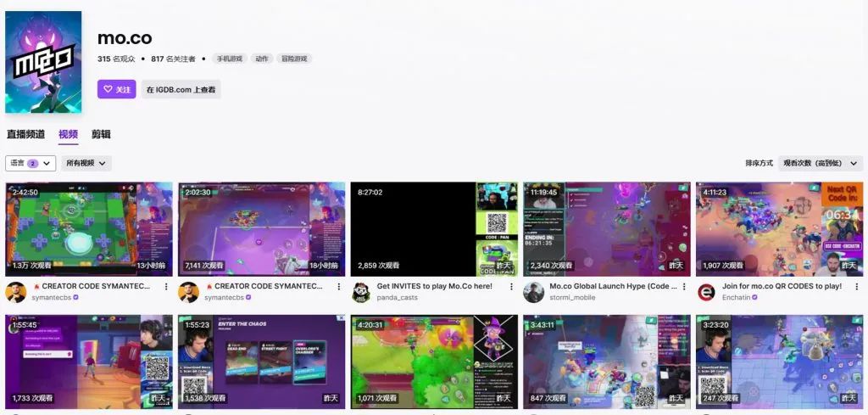Open the 1:55:45 video thumbnail
The image size is (868, 415).
click(89, 362)
